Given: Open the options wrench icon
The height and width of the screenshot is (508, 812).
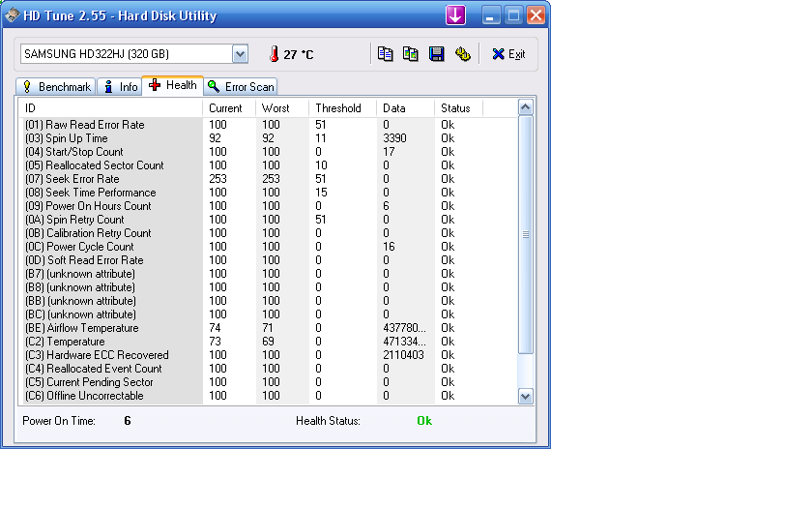Looking at the screenshot, I should coord(462,54).
